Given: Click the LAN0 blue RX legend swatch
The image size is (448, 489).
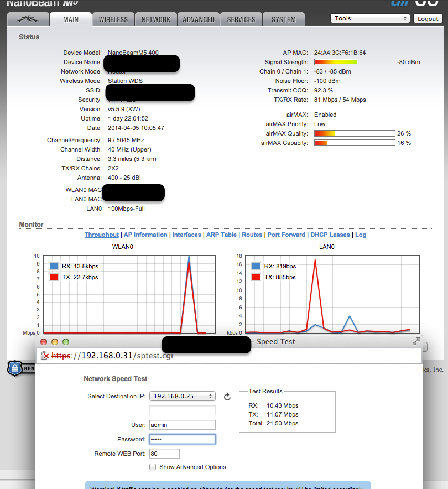Looking at the screenshot, I should coord(256,266).
